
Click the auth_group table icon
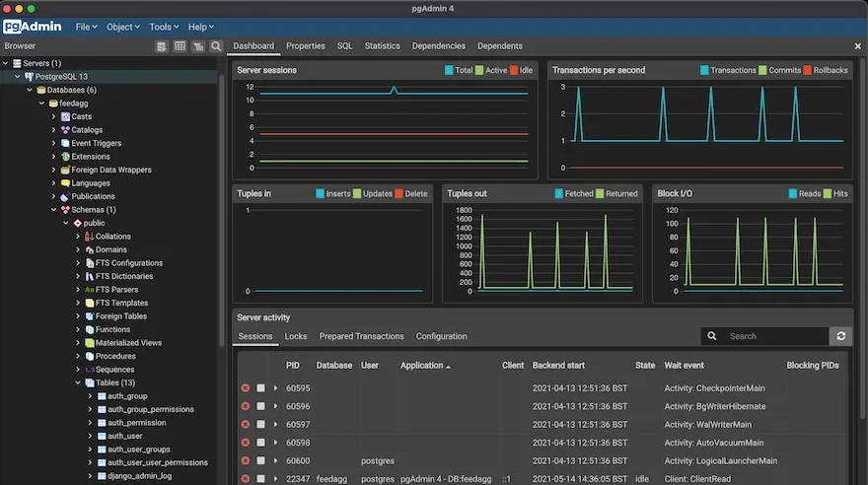102,396
